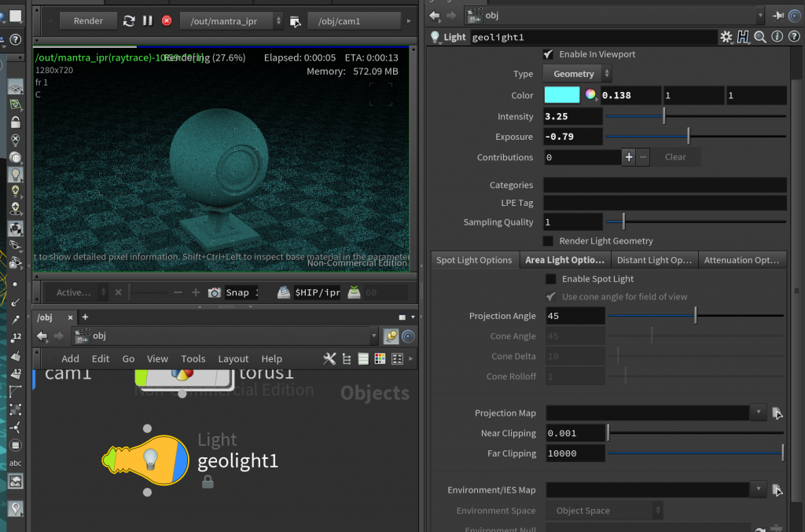Open the Tools menu in the network pane
Viewport: 805px width, 532px height.
click(193, 358)
